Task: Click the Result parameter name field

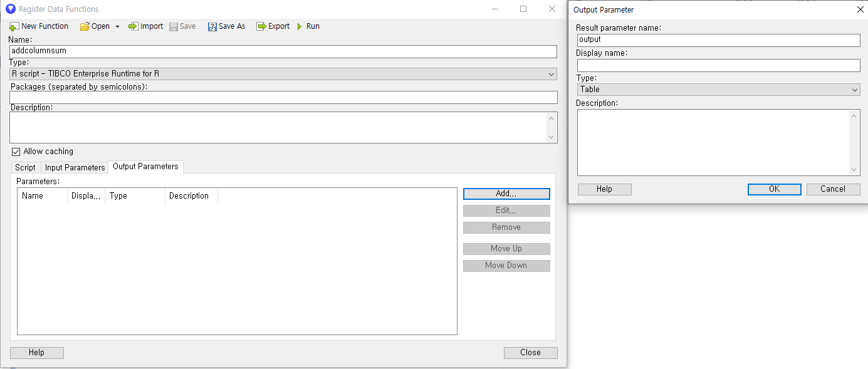Action: pyautogui.click(x=718, y=40)
